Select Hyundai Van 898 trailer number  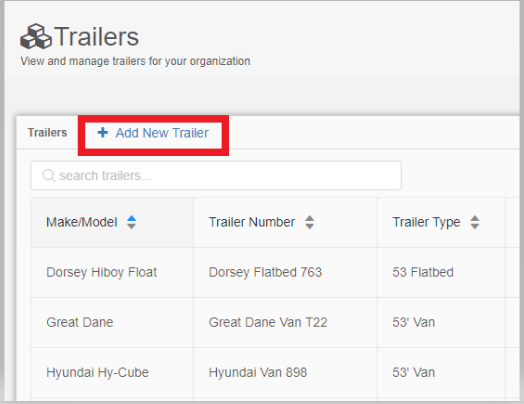pyautogui.click(x=258, y=373)
